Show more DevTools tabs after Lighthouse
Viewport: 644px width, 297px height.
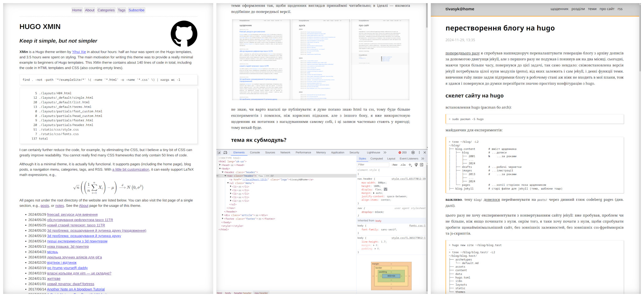(x=385, y=152)
